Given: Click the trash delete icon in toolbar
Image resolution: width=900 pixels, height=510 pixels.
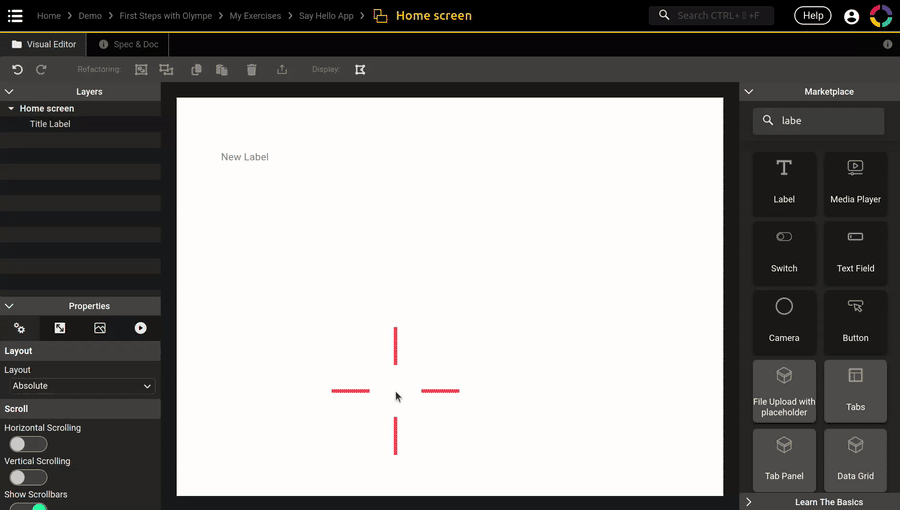Looking at the screenshot, I should (x=252, y=70).
